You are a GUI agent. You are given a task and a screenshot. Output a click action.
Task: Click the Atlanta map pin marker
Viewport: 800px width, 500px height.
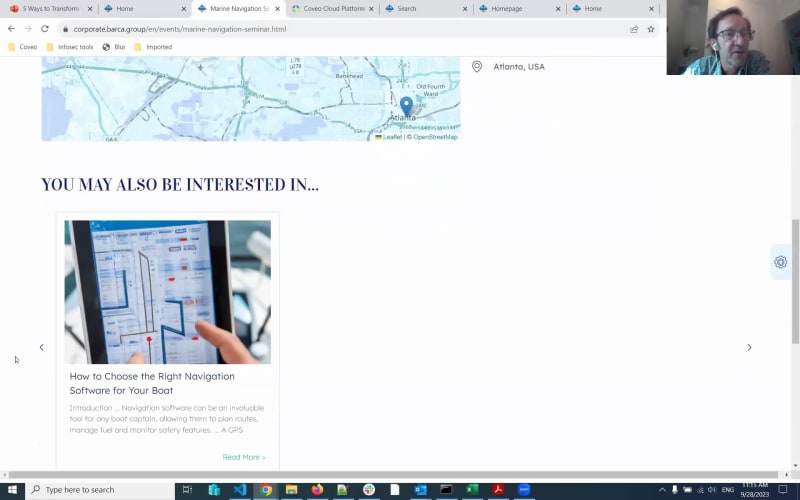click(x=406, y=106)
